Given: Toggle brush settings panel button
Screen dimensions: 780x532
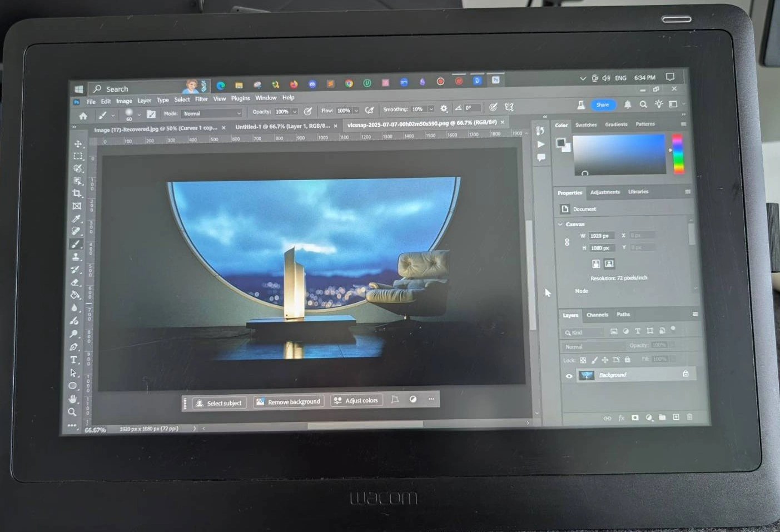Looking at the screenshot, I should (151, 114).
